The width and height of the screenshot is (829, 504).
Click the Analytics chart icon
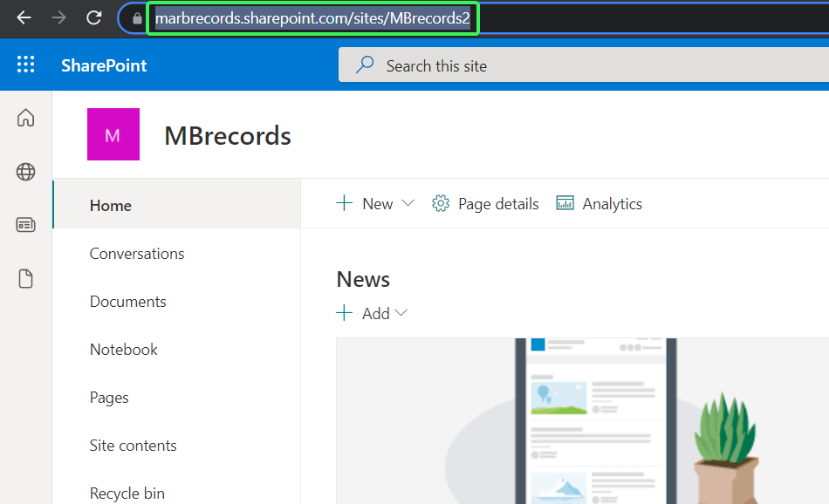565,203
